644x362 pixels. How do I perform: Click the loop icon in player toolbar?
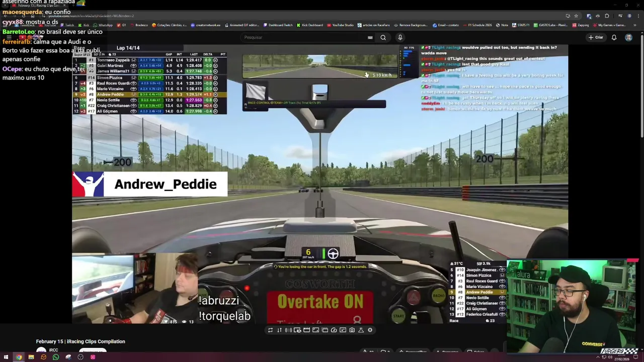270,330
